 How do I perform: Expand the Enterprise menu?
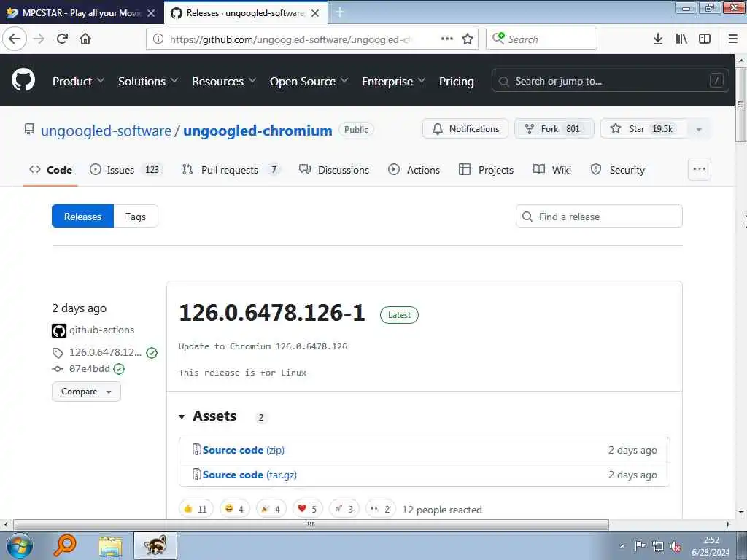click(393, 82)
